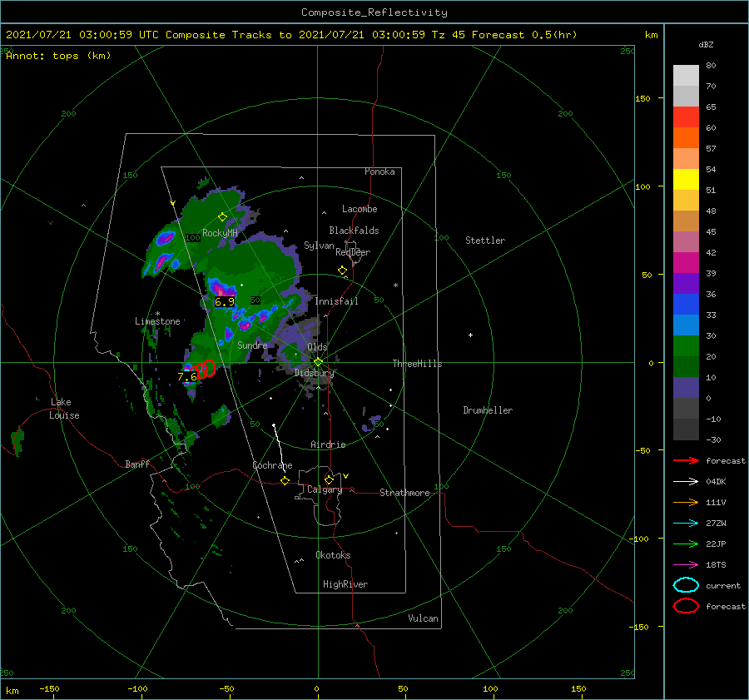Click the Vulcan town label
The width and height of the screenshot is (749, 700).
pyautogui.click(x=424, y=618)
